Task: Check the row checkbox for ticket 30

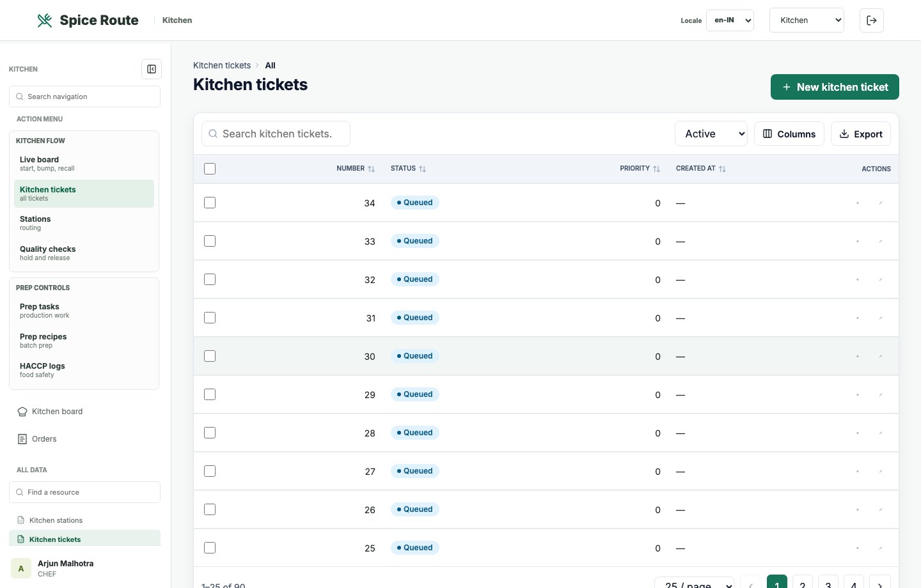Action: [x=210, y=356]
